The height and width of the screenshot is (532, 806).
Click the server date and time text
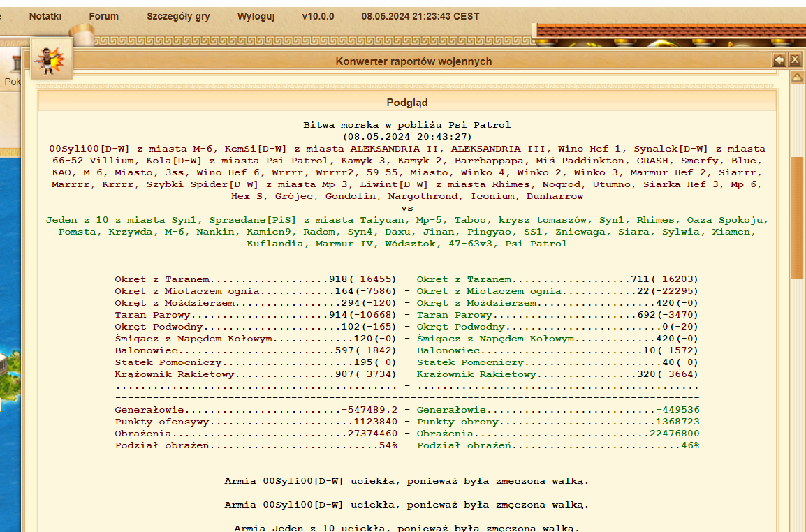coord(420,17)
